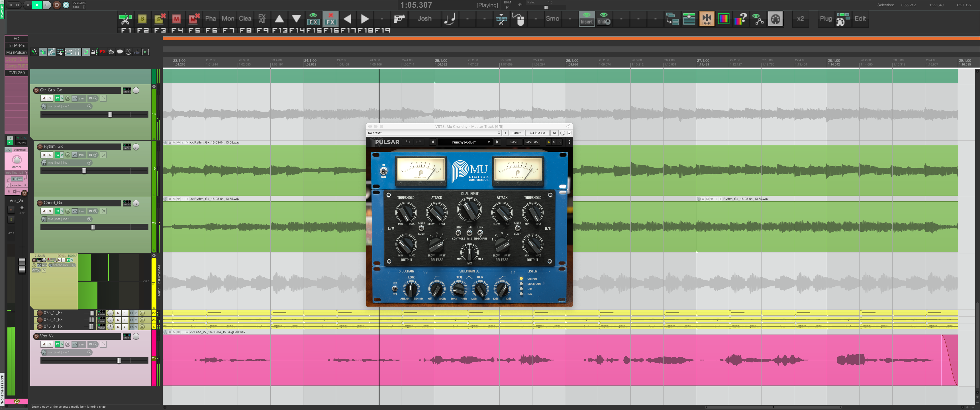This screenshot has width=980, height=410.
Task: Solo the Rythm_Gx track
Action: point(50,155)
